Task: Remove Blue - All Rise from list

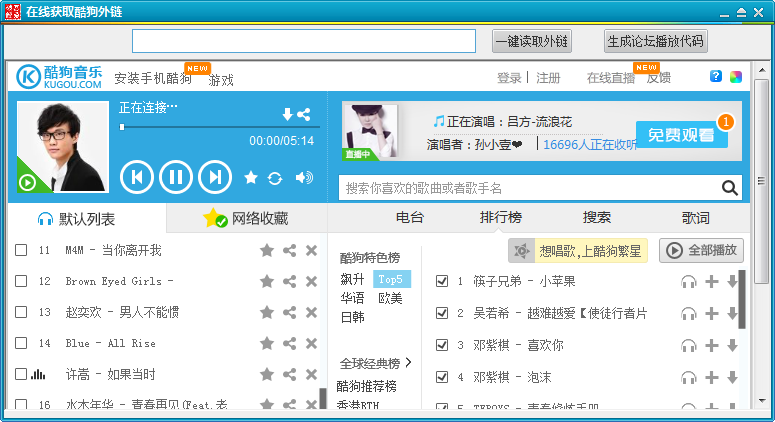Action: tap(311, 343)
